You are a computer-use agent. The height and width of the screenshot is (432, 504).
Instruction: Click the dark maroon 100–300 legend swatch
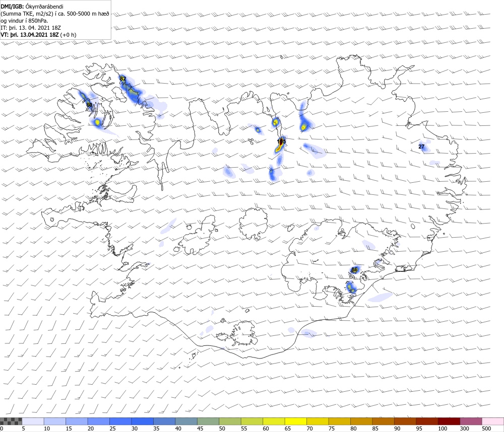tap(449, 421)
